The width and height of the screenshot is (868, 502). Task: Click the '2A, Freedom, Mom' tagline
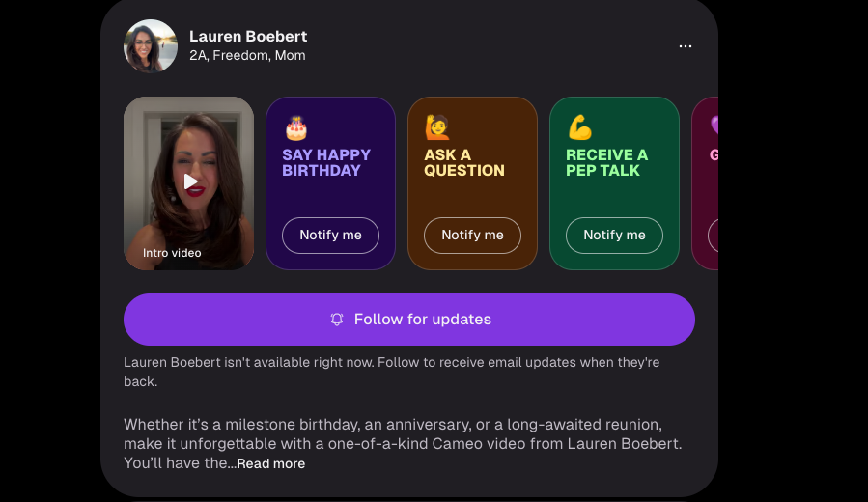(x=247, y=56)
